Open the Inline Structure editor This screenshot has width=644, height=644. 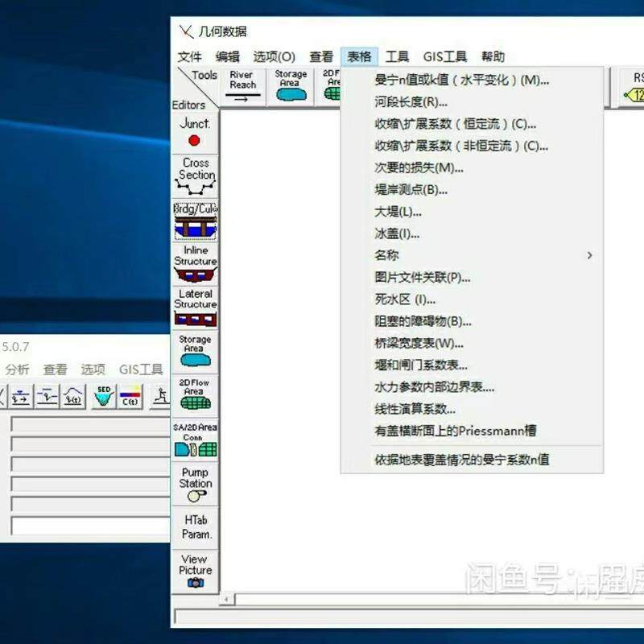pyautogui.click(x=195, y=264)
